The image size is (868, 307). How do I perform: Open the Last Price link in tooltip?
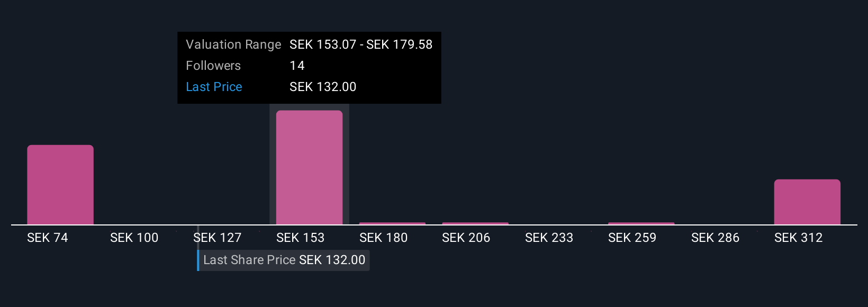tap(214, 87)
